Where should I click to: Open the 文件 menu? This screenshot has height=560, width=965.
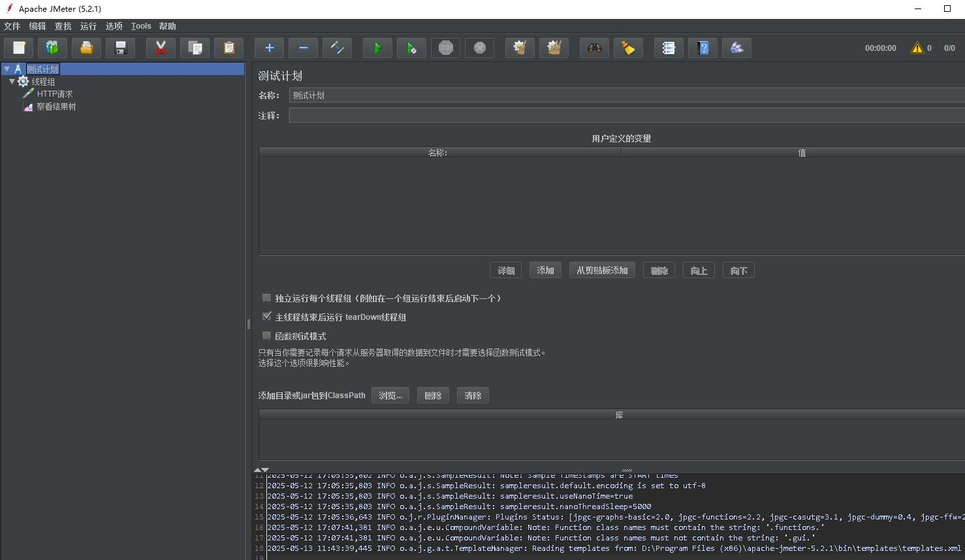pos(12,26)
